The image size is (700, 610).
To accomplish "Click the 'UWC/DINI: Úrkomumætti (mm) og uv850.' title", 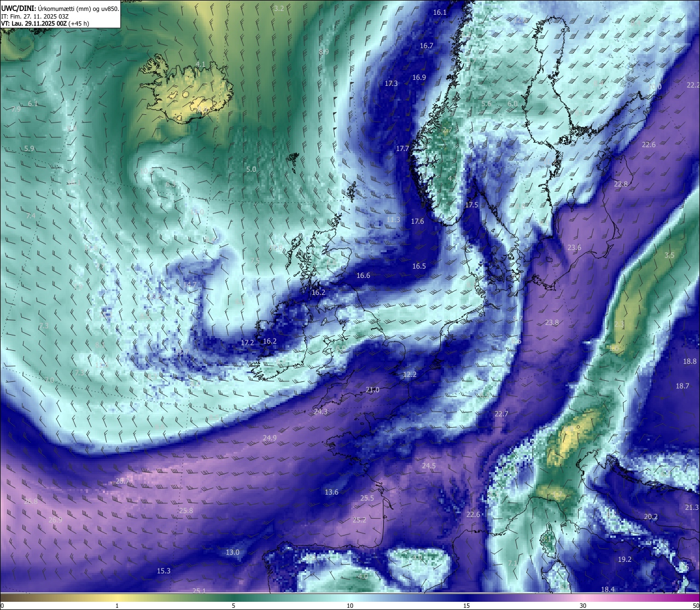I will (x=60, y=9).
